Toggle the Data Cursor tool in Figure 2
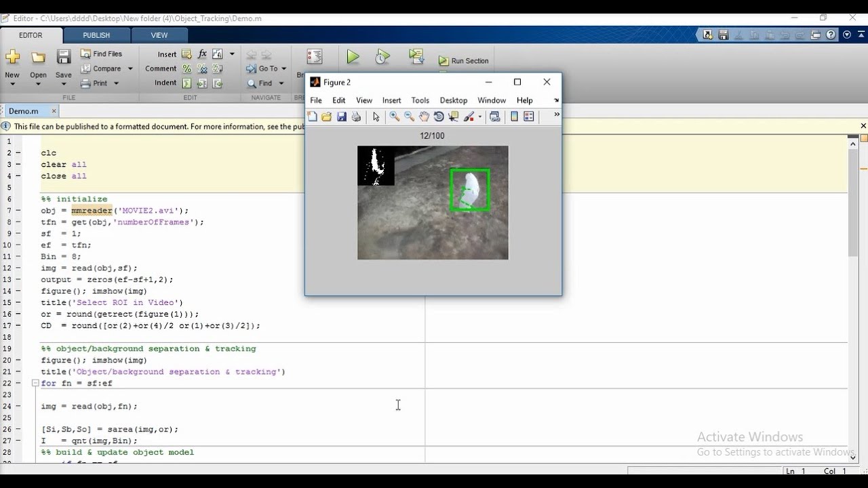 click(x=454, y=117)
